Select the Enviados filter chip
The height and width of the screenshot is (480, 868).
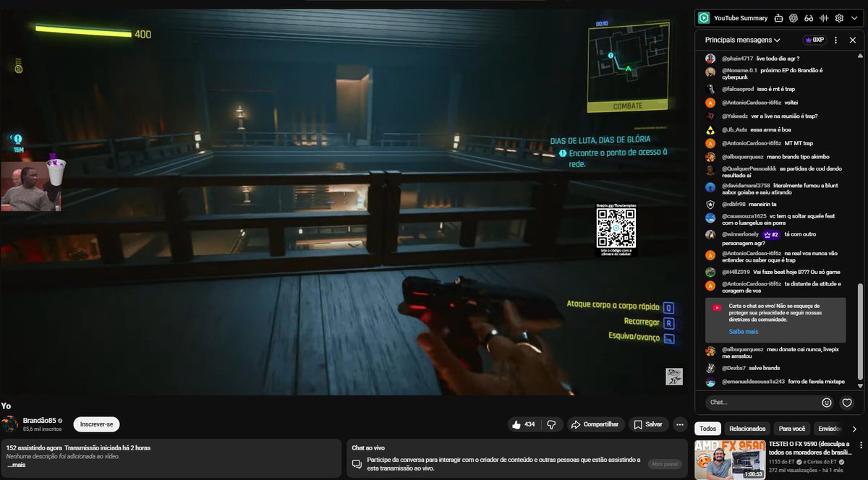tap(829, 429)
